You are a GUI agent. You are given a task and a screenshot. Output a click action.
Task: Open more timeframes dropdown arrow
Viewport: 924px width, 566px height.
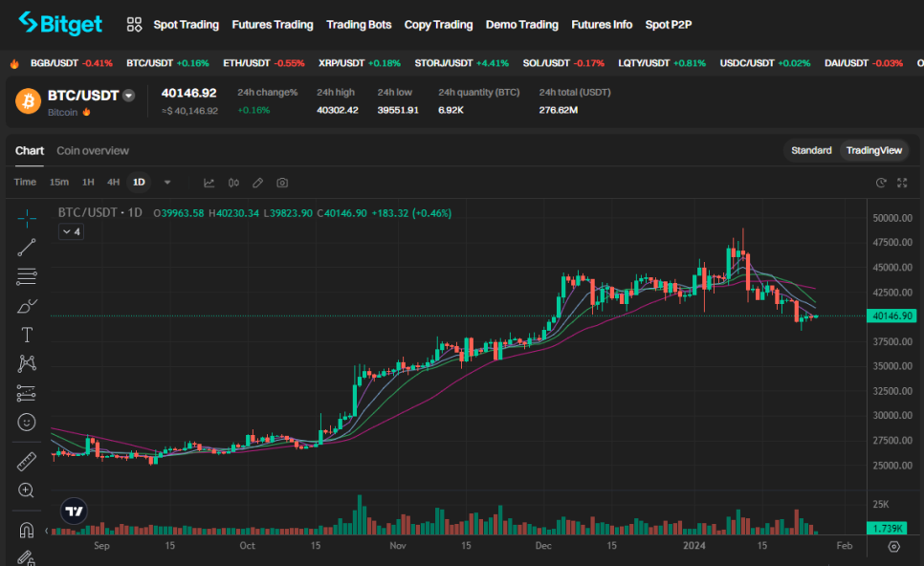167,183
